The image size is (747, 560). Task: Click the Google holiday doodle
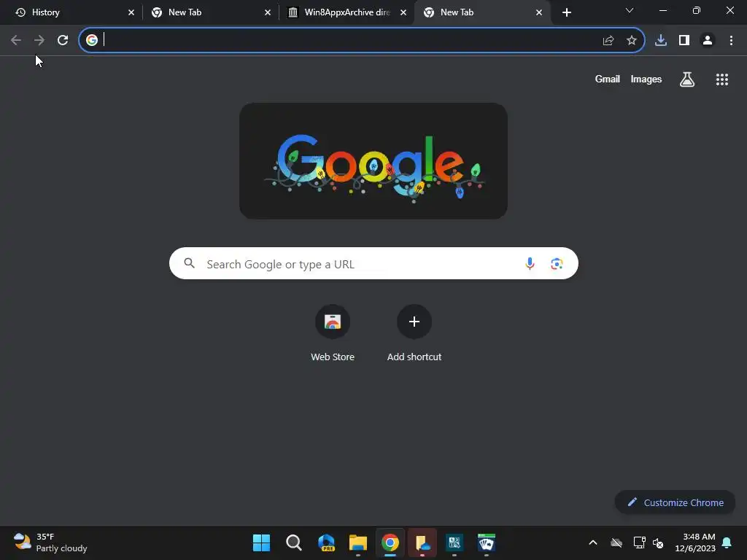point(373,161)
